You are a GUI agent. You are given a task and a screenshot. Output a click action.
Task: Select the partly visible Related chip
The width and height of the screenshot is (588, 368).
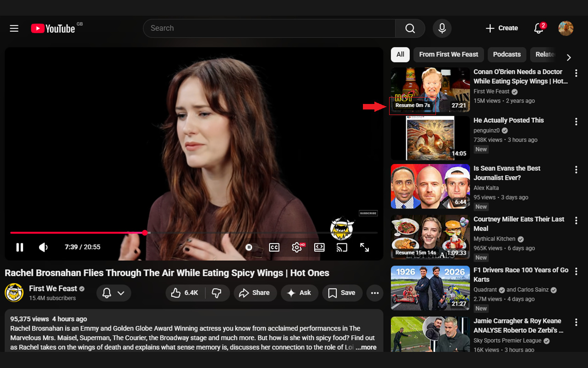coord(544,54)
